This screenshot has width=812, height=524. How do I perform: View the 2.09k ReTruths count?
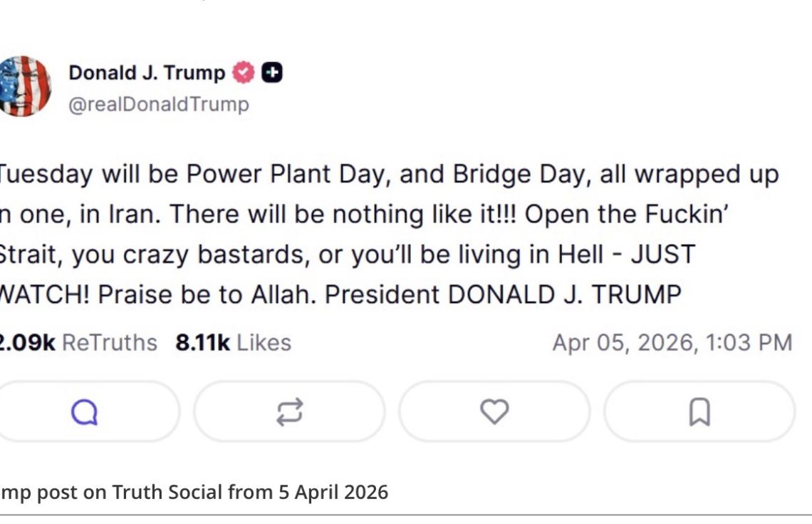pos(77,343)
